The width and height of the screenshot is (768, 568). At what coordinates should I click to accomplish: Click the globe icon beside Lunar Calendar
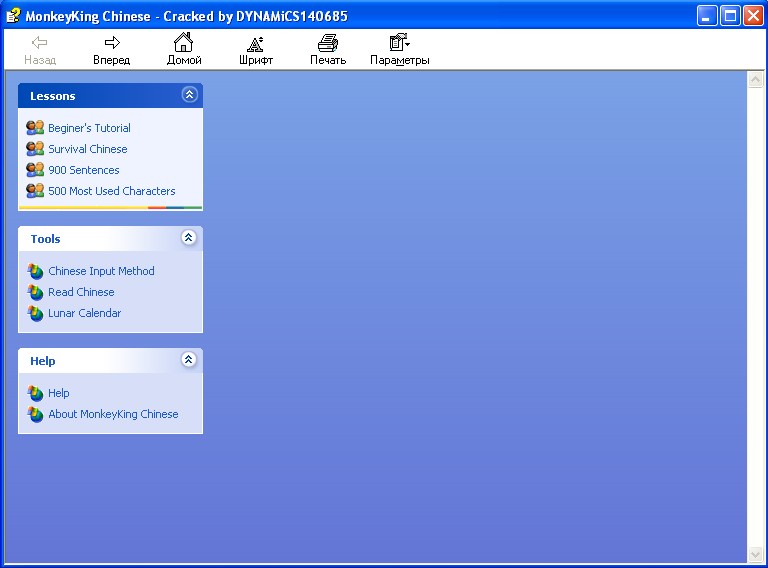(35, 313)
